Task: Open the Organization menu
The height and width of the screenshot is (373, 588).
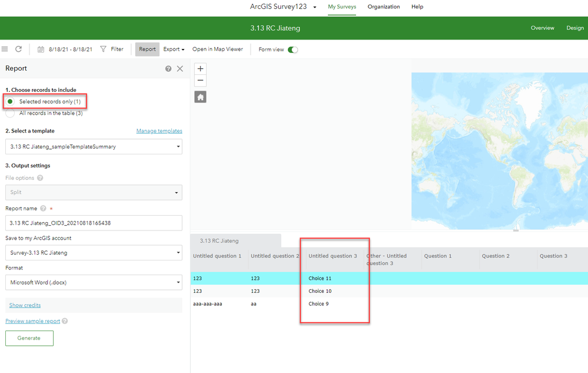Action: click(384, 6)
